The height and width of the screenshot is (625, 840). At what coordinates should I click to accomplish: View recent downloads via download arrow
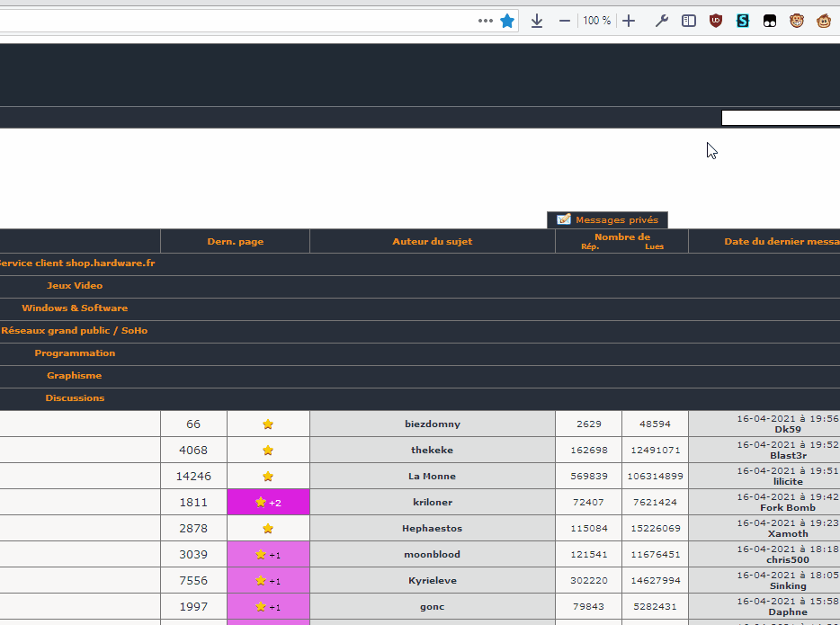point(536,20)
